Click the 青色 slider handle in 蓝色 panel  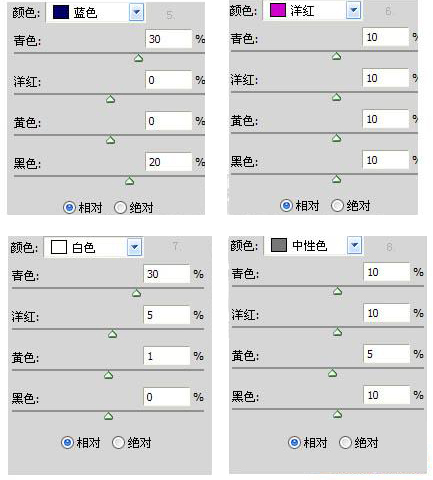139,58
